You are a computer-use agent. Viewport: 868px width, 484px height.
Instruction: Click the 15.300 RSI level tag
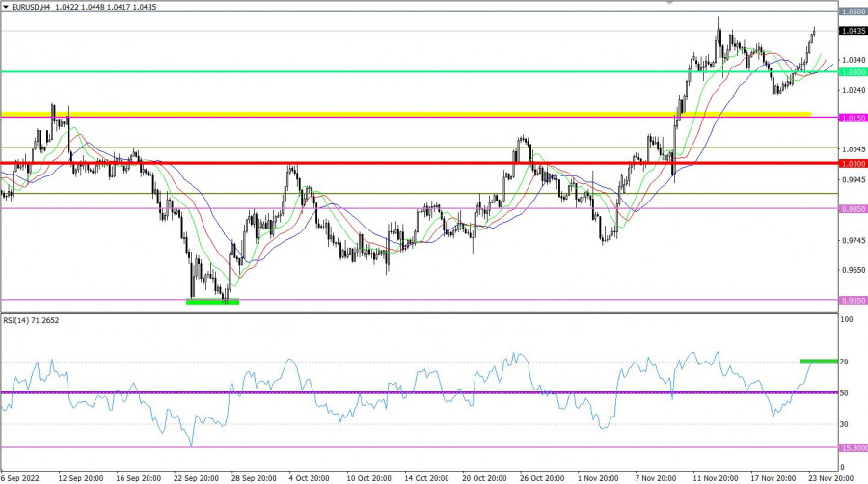tap(853, 448)
